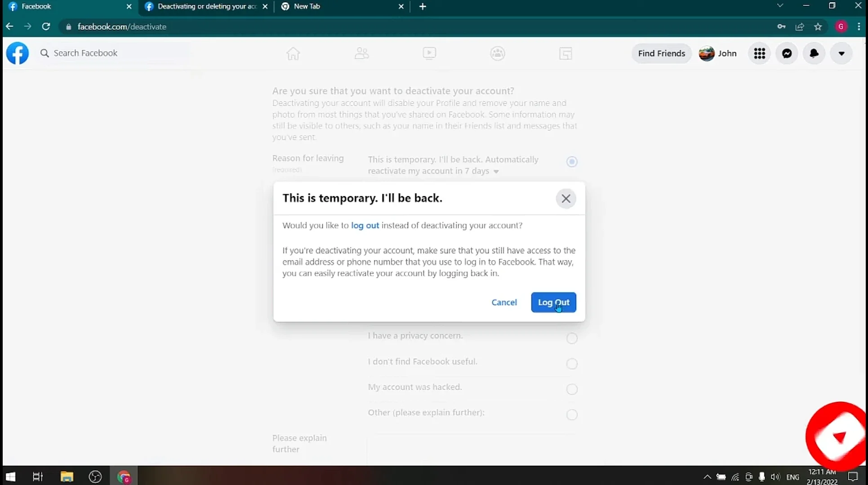
Task: Switch to 'Deactivating or deleting your account' tab
Action: [x=207, y=7]
